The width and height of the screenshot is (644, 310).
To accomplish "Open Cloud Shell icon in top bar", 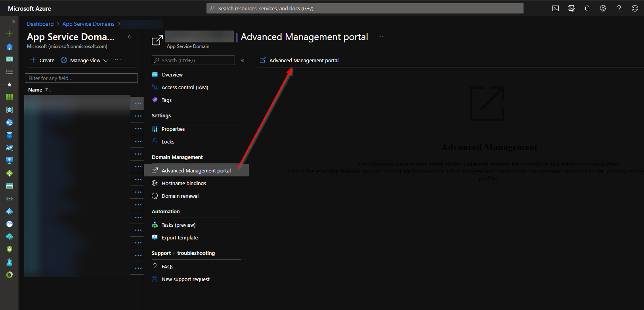I will pyautogui.click(x=556, y=8).
